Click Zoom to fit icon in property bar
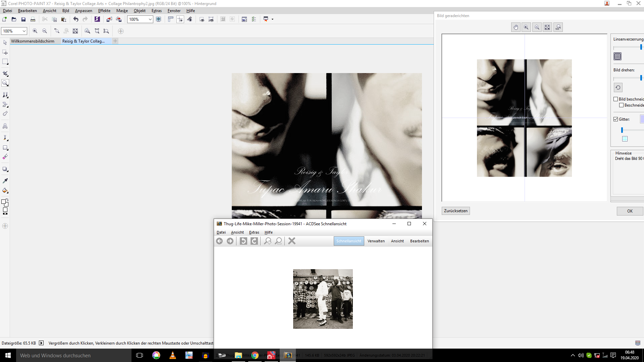Image resolution: width=644 pixels, height=362 pixels. click(x=75, y=31)
